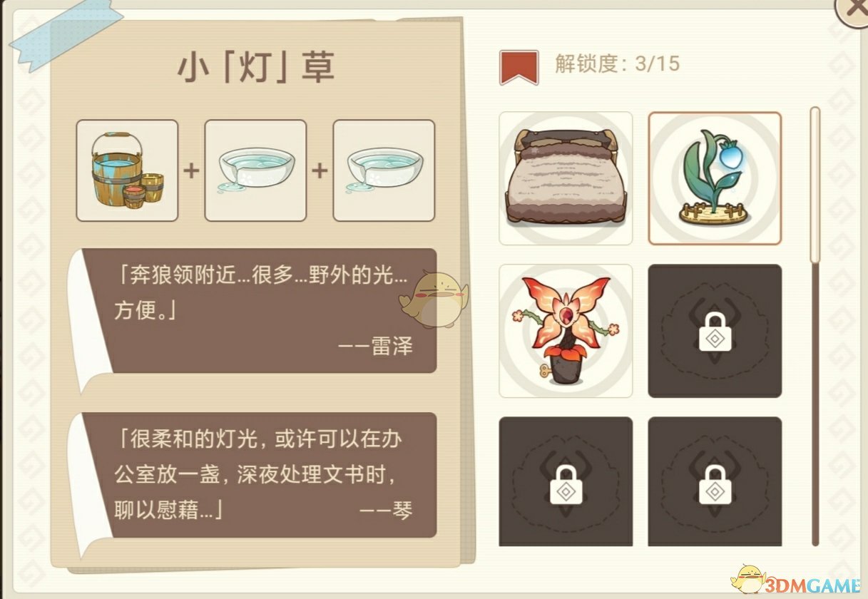Image resolution: width=868 pixels, height=599 pixels.
Task: Click the second plus sign between bowls
Action: [x=320, y=170]
